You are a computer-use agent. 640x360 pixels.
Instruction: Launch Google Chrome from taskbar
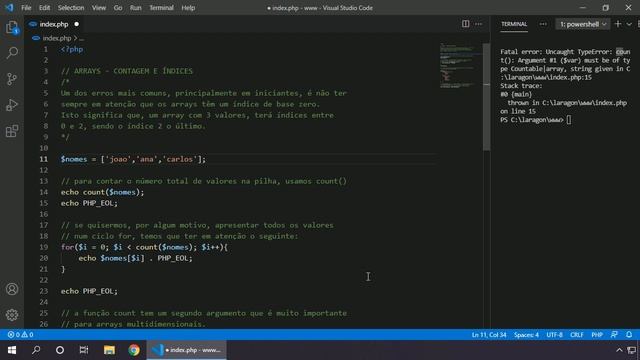(134, 350)
